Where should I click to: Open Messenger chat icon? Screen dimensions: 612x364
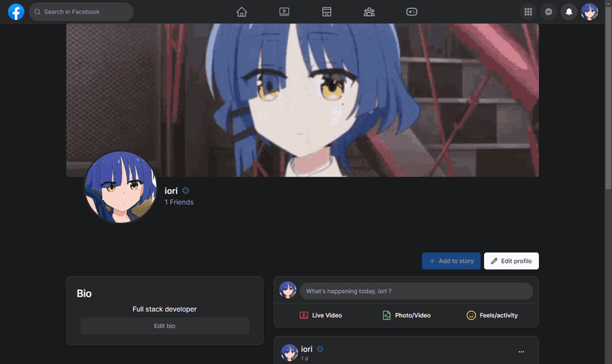(548, 12)
